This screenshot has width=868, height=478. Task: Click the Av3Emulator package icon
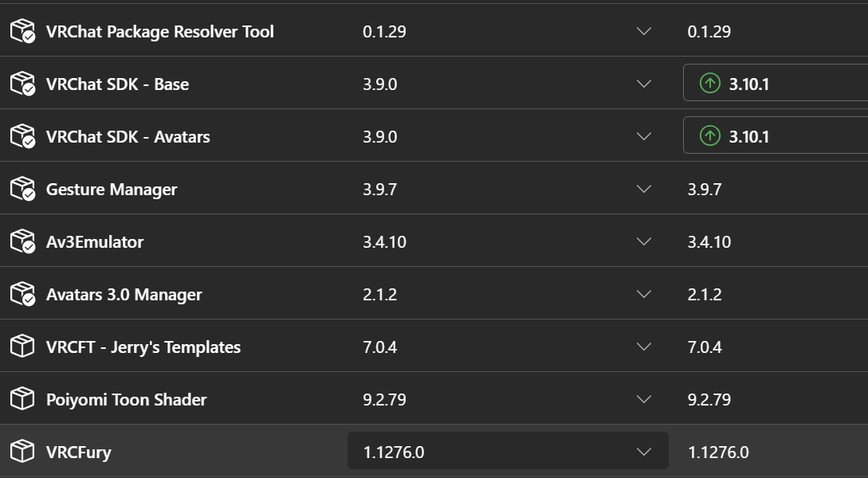point(22,242)
